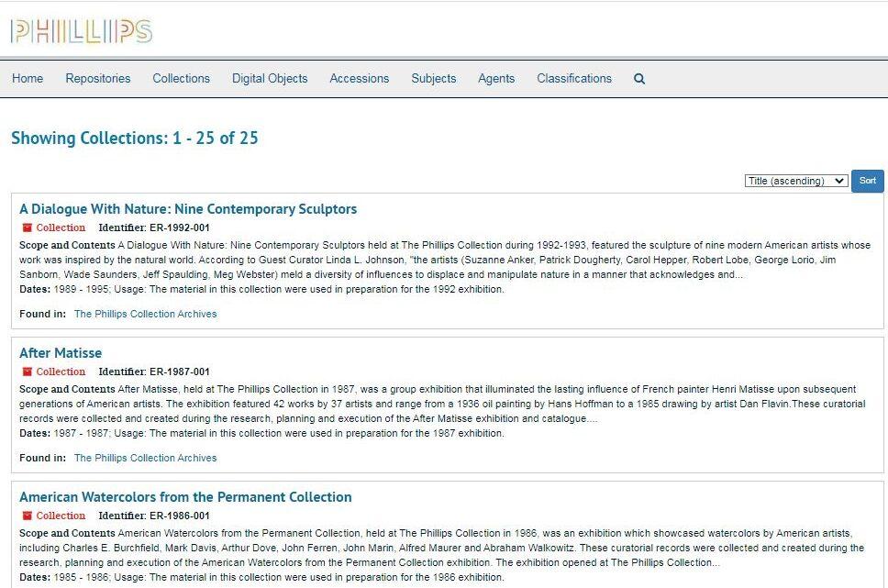The width and height of the screenshot is (888, 588).
Task: Open Digital Objects navigation item
Action: click(270, 79)
